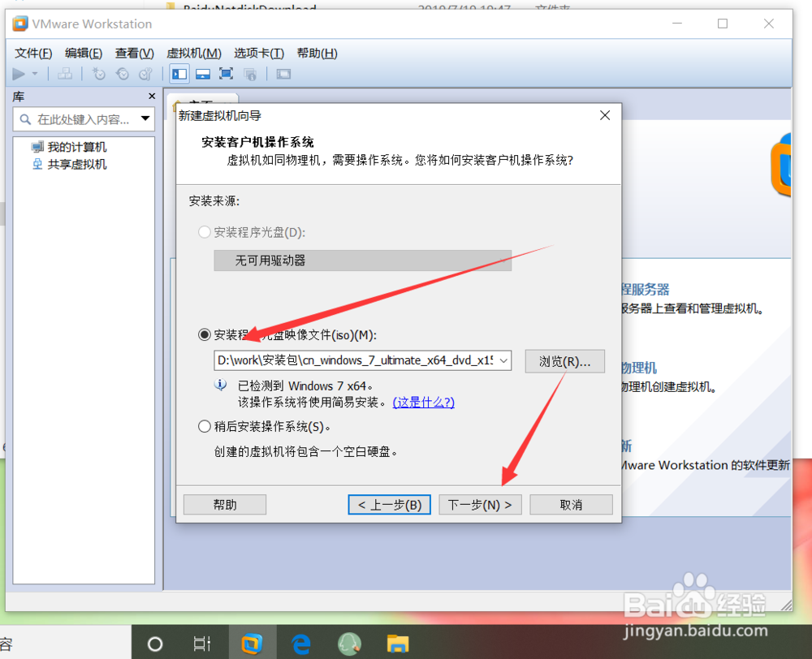Open Microsoft Edge from the taskbar
The image size is (812, 659).
tap(300, 642)
